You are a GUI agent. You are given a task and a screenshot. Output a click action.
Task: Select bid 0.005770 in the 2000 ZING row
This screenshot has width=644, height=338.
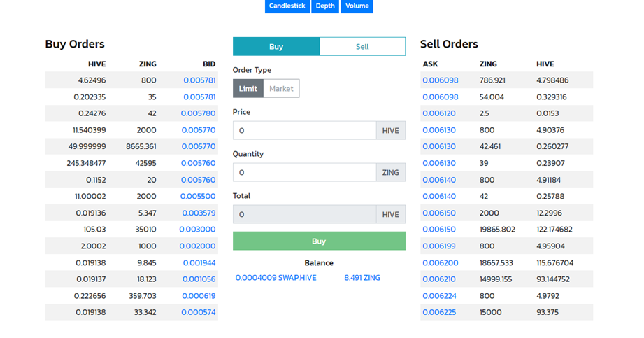point(199,130)
